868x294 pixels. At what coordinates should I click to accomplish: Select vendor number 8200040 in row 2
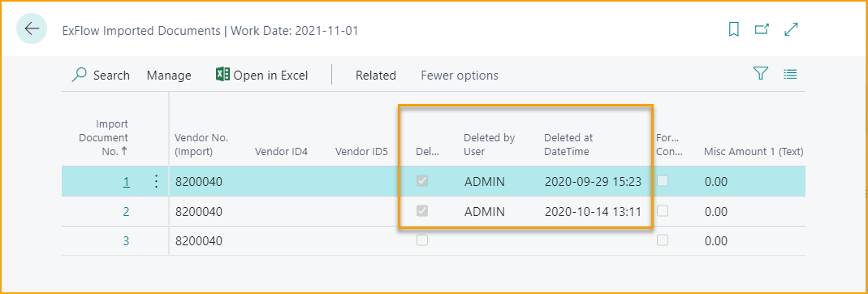click(198, 211)
